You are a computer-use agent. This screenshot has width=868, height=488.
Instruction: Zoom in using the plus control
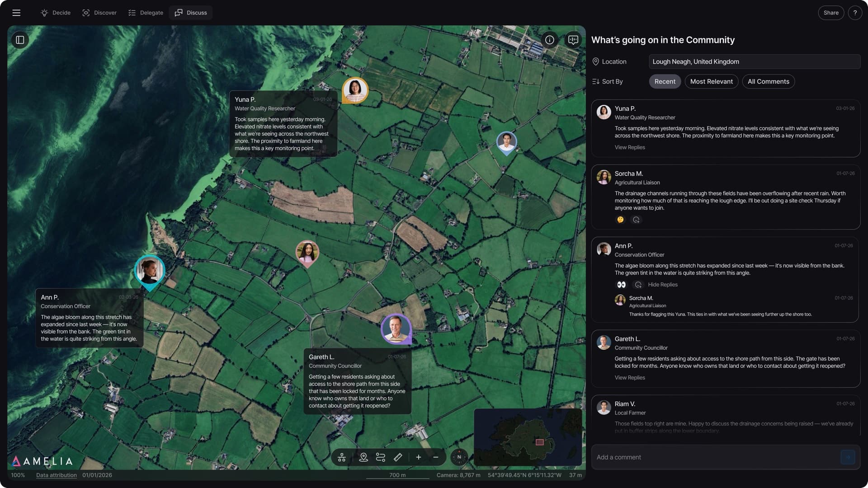pyautogui.click(x=419, y=457)
